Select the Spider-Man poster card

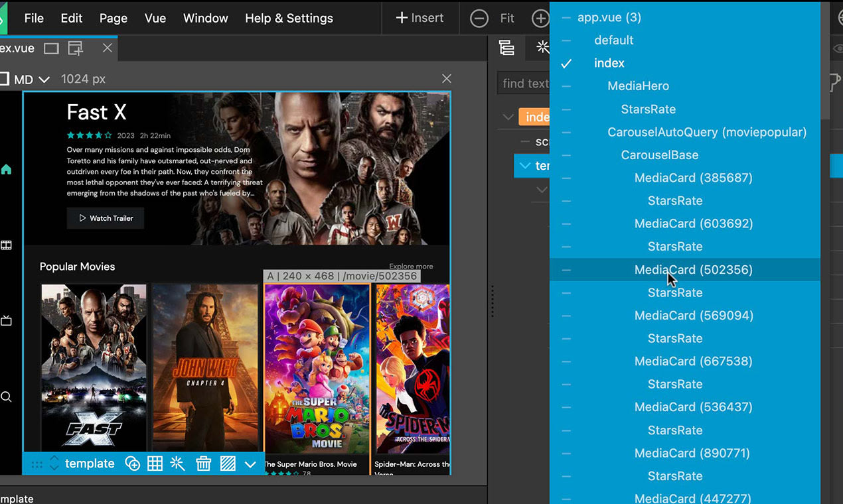pyautogui.click(x=413, y=369)
